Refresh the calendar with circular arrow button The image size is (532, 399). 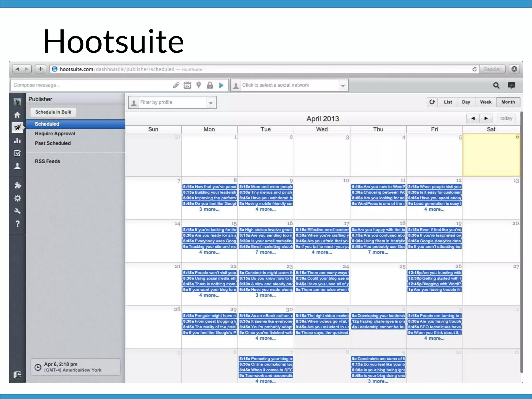[x=432, y=102]
